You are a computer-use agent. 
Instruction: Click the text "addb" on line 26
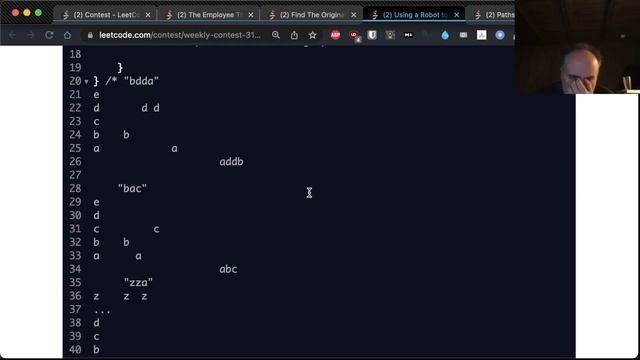tap(231, 162)
